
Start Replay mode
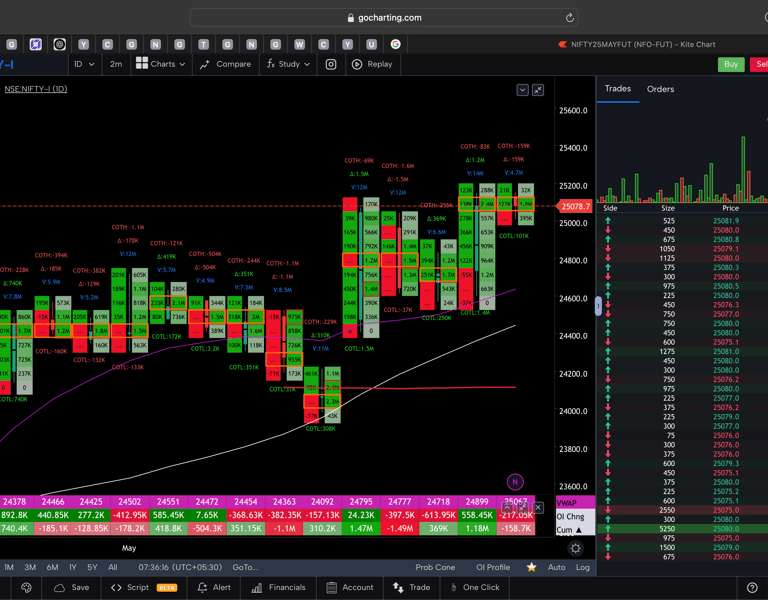[x=372, y=64]
